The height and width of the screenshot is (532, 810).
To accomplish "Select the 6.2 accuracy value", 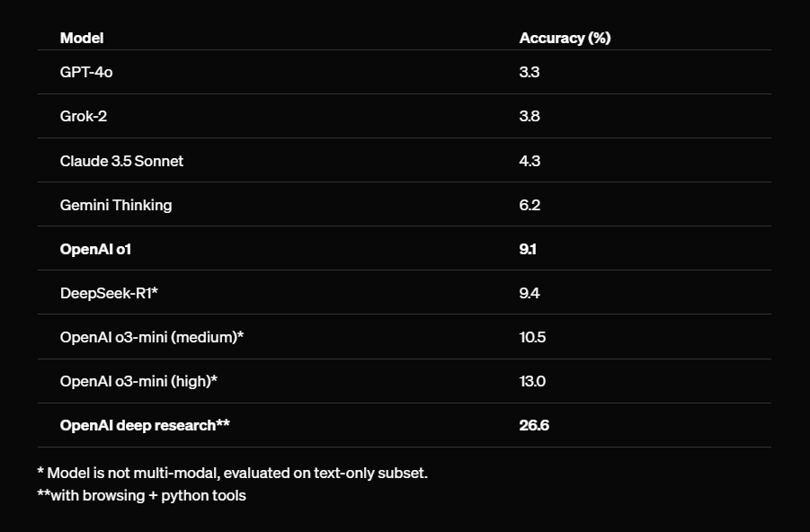I will point(530,205).
